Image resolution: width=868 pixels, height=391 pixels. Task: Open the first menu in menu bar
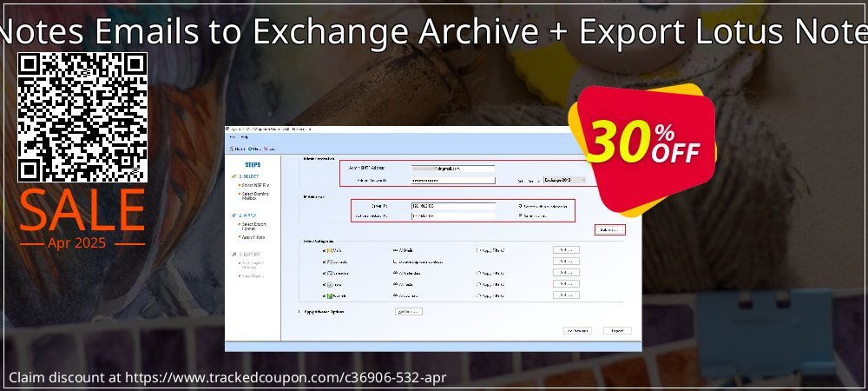click(233, 136)
